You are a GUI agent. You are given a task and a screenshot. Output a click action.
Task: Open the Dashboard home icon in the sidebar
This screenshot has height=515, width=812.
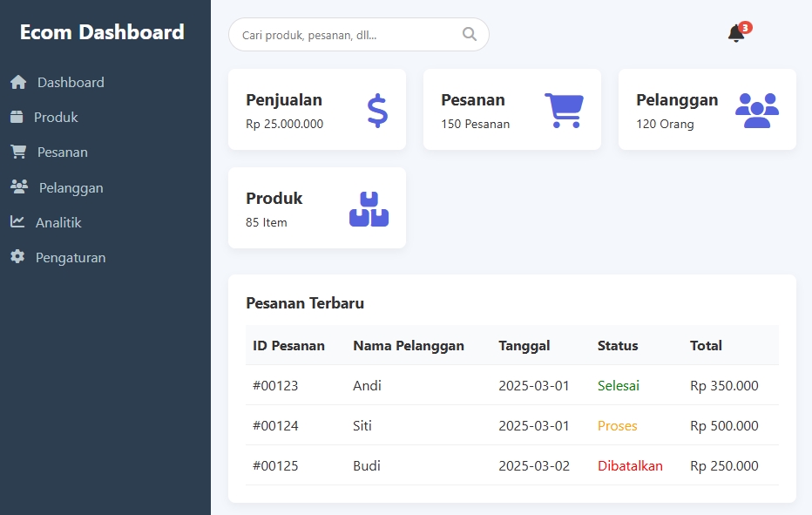coord(17,82)
